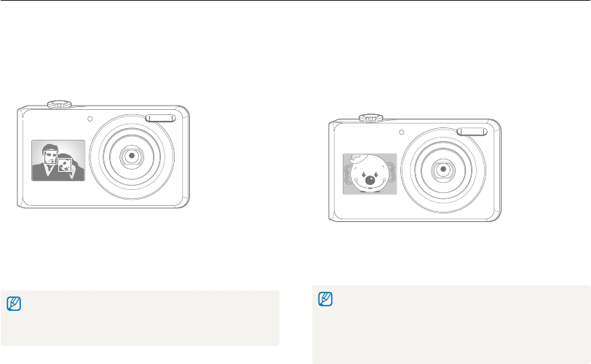Image resolution: width=591 pixels, height=364 pixels.
Task: Click the small AF lamp circle on clown camera
Action: point(402,132)
